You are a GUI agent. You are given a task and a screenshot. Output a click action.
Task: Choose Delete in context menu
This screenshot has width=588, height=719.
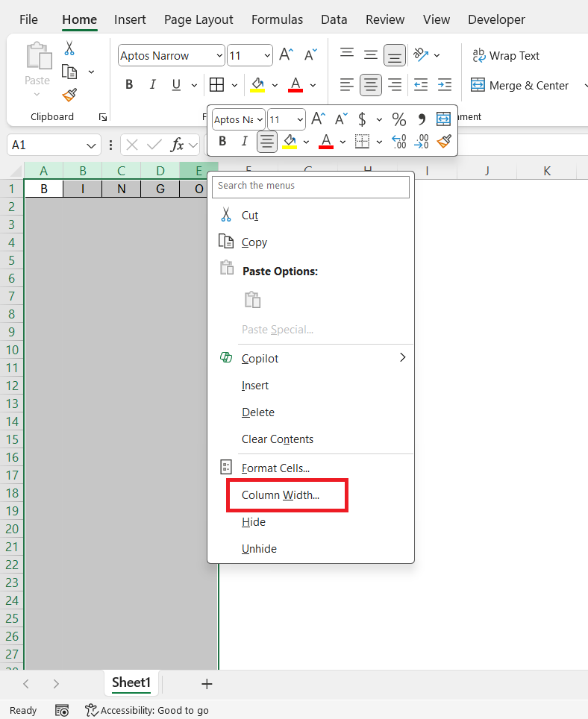coord(310,412)
